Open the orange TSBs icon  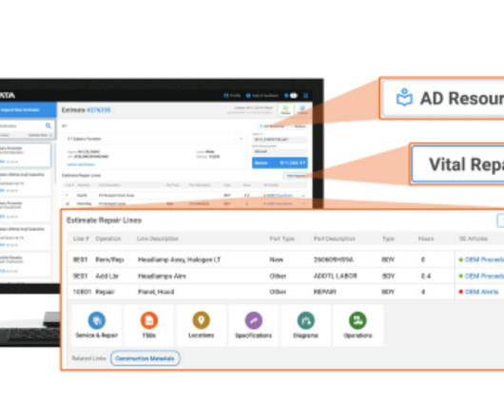coord(148,320)
